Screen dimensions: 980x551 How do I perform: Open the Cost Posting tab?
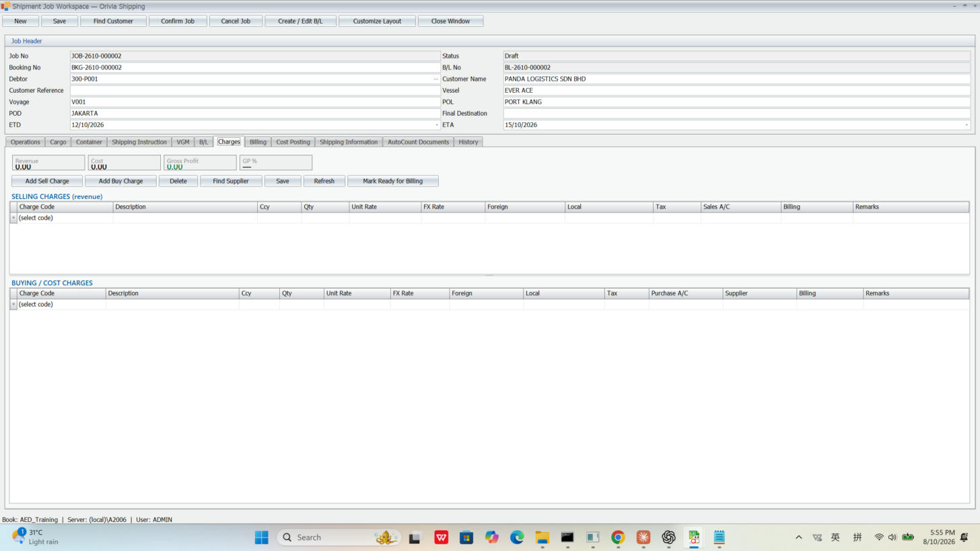pyautogui.click(x=293, y=142)
